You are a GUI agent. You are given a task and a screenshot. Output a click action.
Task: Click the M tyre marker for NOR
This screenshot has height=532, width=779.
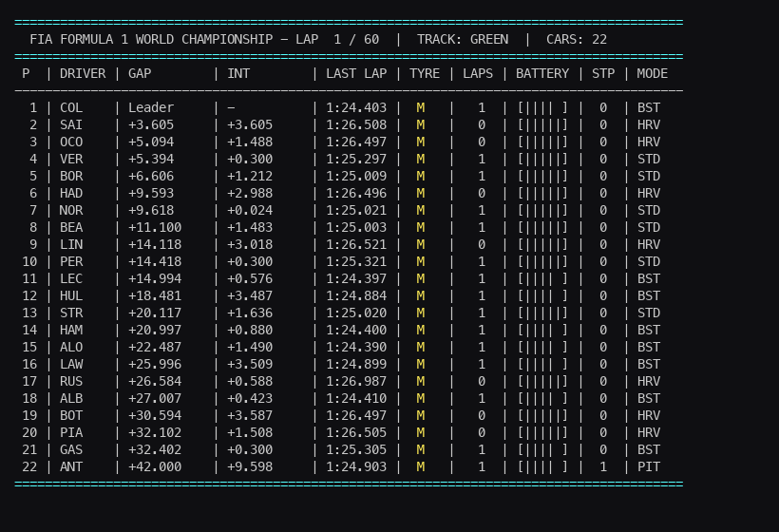pos(421,210)
